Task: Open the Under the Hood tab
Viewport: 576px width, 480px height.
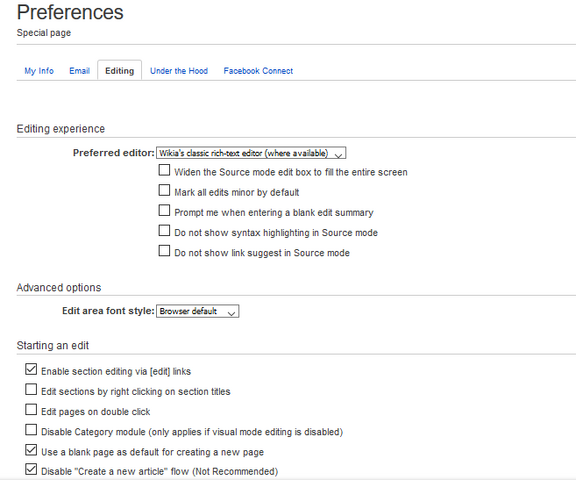Action: tap(179, 71)
